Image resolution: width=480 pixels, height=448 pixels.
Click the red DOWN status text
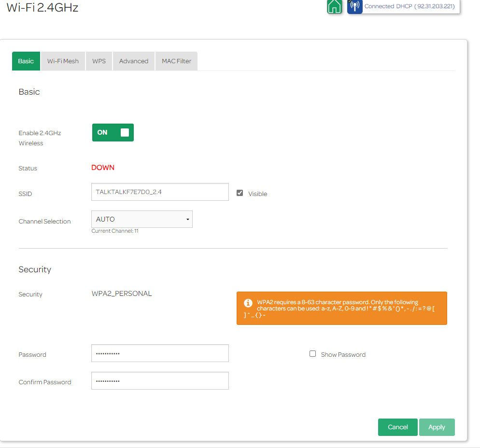click(x=103, y=168)
